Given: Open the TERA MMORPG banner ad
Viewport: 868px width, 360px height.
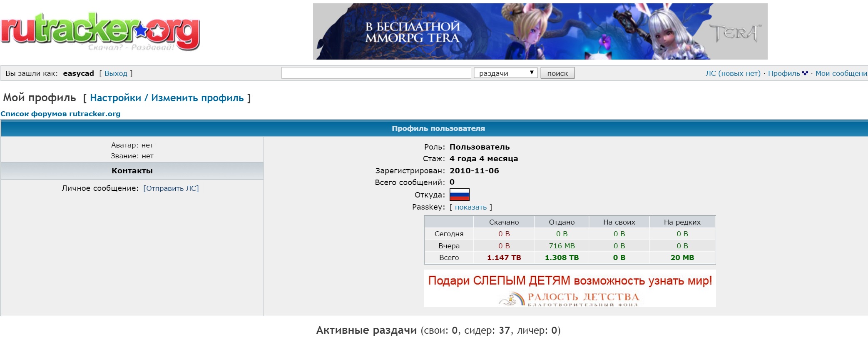Looking at the screenshot, I should (540, 31).
